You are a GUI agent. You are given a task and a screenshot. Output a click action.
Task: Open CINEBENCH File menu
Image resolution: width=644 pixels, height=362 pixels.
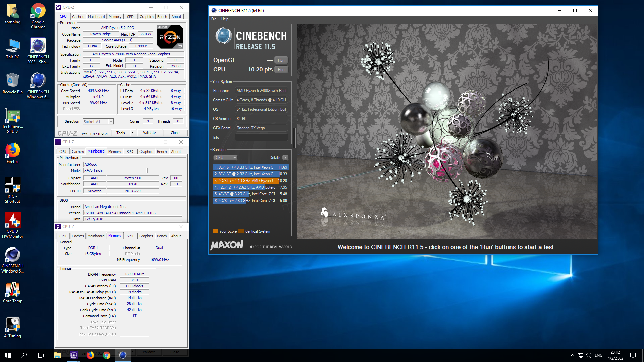214,19
